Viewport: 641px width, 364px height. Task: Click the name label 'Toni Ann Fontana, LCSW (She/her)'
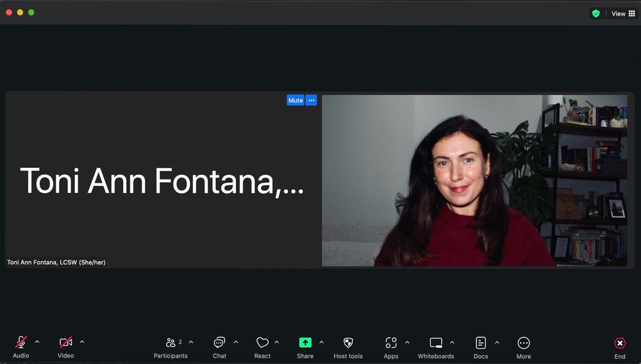pos(56,262)
